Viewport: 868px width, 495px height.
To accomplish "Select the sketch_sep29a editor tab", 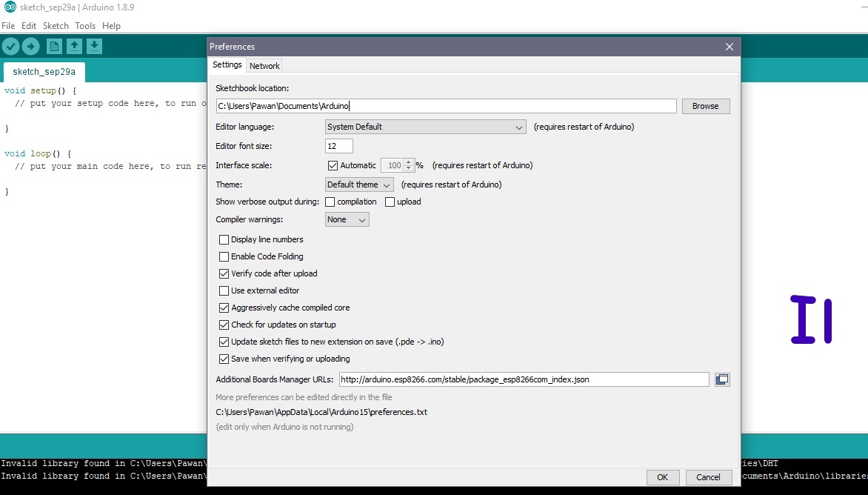I will [x=44, y=72].
